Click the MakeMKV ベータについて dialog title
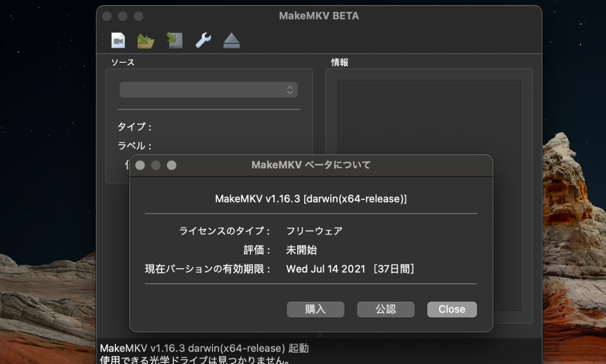The width and height of the screenshot is (606, 364). pyautogui.click(x=311, y=165)
